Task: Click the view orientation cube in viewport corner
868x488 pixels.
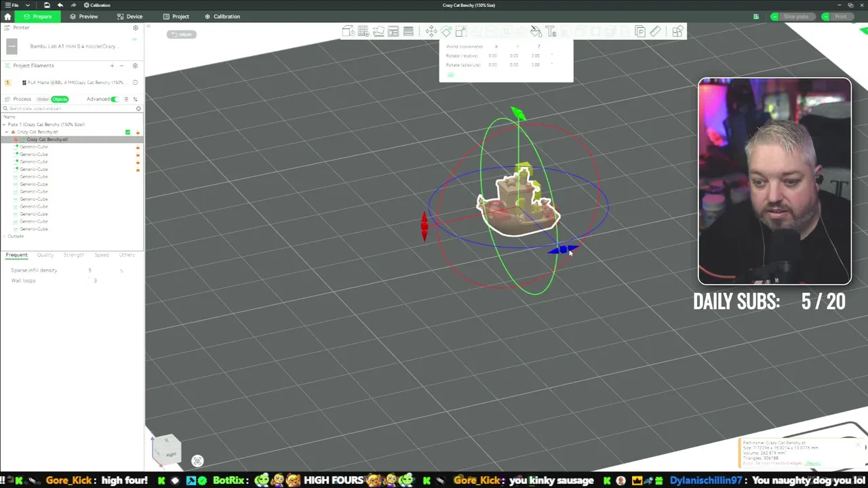Action: pyautogui.click(x=167, y=450)
